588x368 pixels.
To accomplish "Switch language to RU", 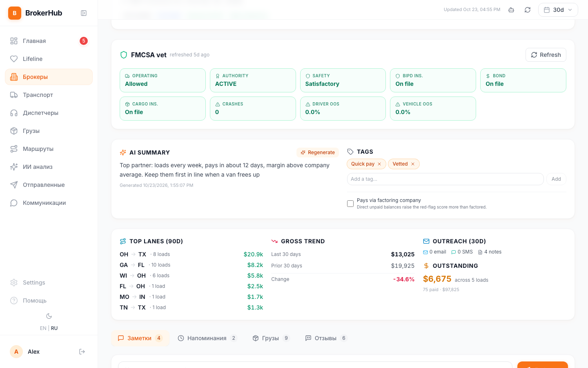I will click(54, 328).
